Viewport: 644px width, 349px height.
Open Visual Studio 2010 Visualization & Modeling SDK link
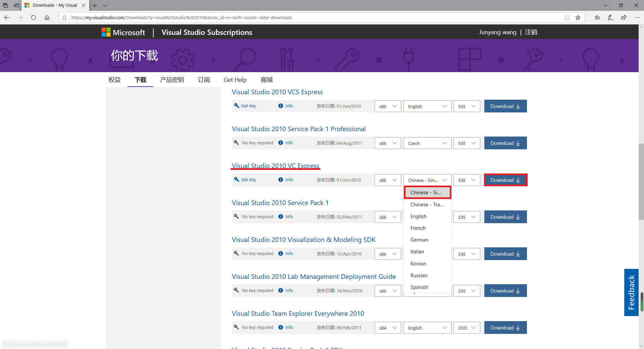[x=304, y=240]
